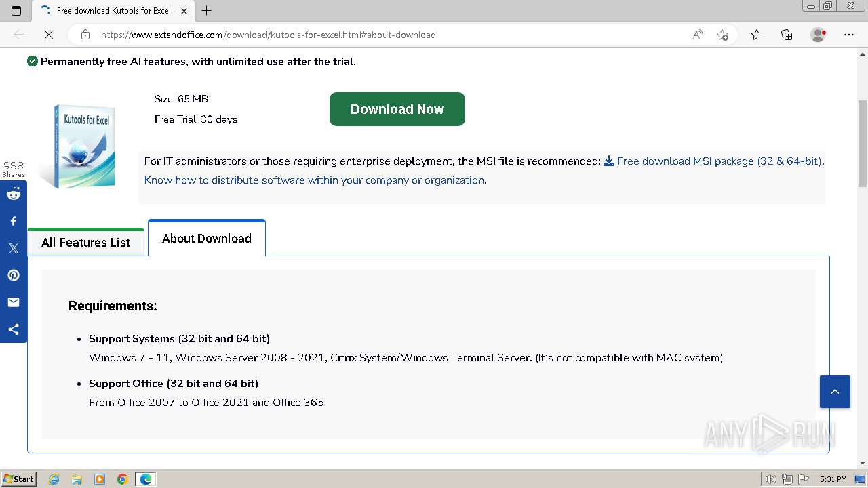
Task: Select the Free download Kutools tab
Action: coord(113,11)
